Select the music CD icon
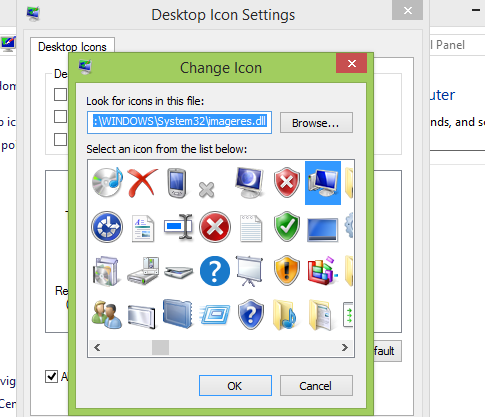 (x=107, y=183)
